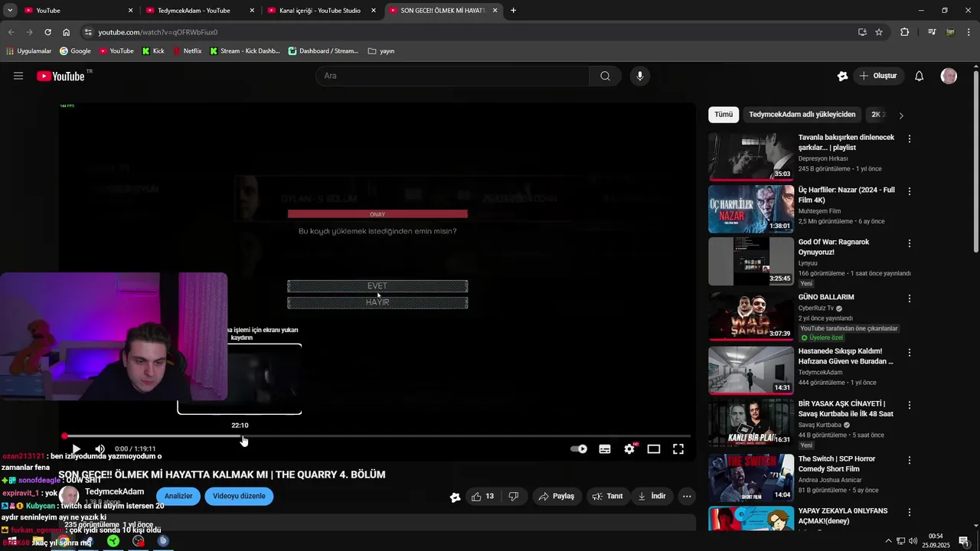
Task: Show hidden system tray icons chevron
Action: 888,541
